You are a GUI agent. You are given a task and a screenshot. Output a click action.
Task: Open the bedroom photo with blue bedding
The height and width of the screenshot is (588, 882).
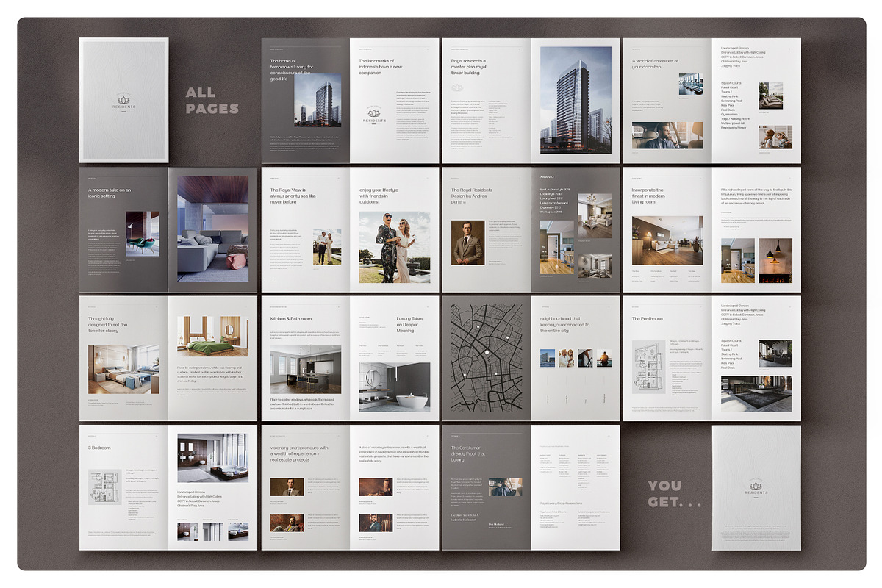123,368
